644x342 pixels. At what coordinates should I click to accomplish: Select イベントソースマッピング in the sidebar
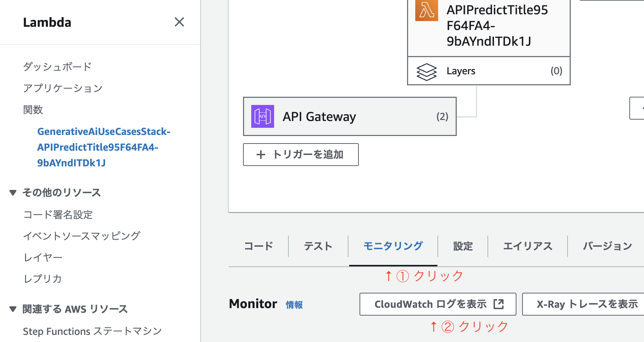coord(82,235)
